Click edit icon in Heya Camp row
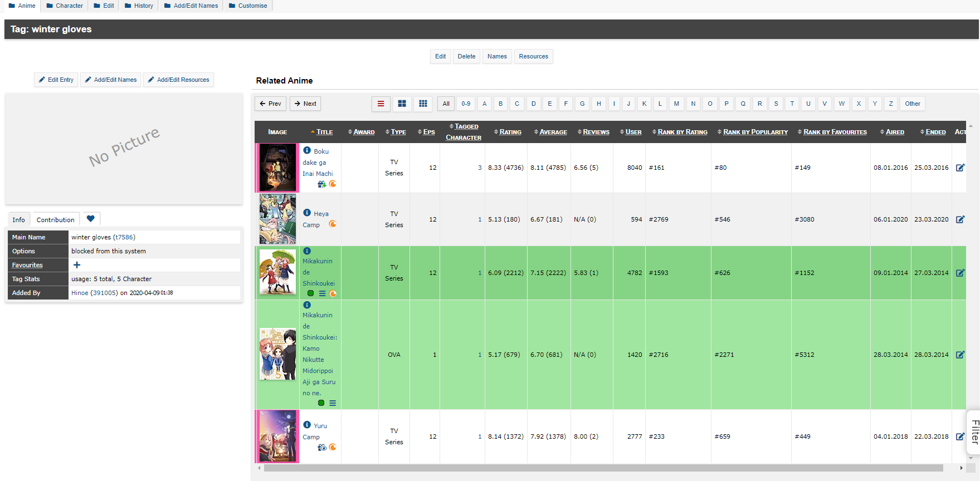Viewport: 980px width, 481px height. pos(960,219)
